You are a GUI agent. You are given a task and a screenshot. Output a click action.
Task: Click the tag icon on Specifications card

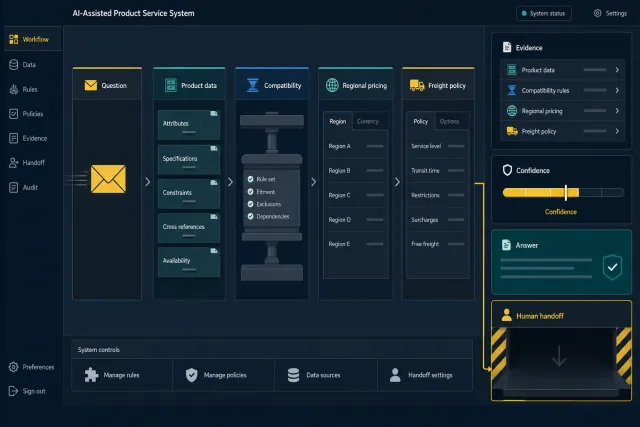tap(214, 149)
